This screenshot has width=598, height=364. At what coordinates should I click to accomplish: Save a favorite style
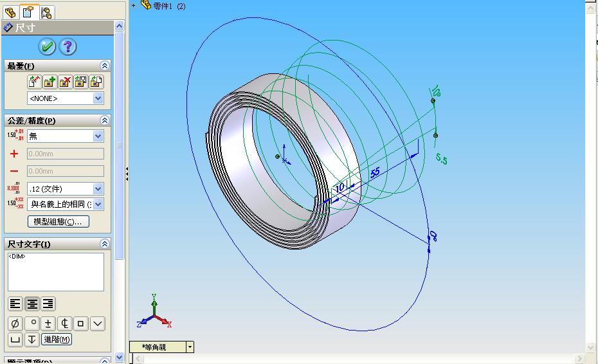pyautogui.click(x=81, y=82)
